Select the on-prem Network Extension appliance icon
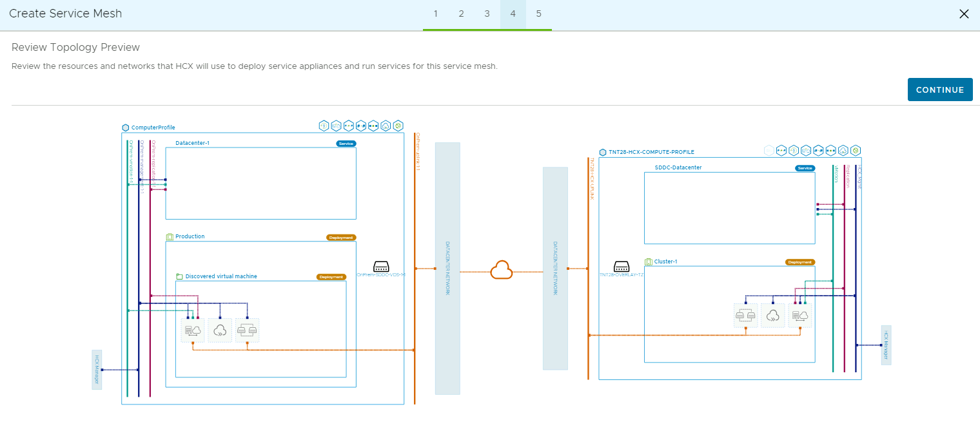980x447 pixels. [x=247, y=330]
